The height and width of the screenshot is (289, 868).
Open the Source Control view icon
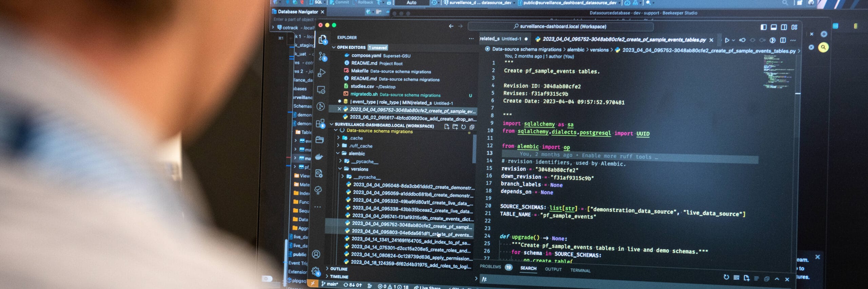(322, 57)
